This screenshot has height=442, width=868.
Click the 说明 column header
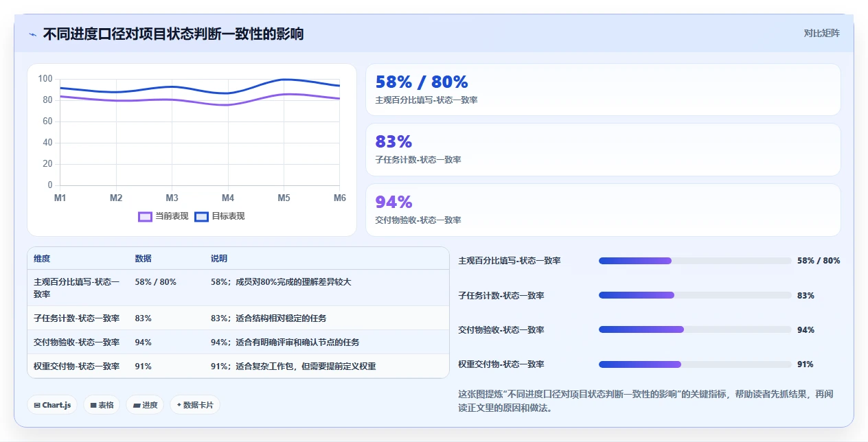(219, 259)
